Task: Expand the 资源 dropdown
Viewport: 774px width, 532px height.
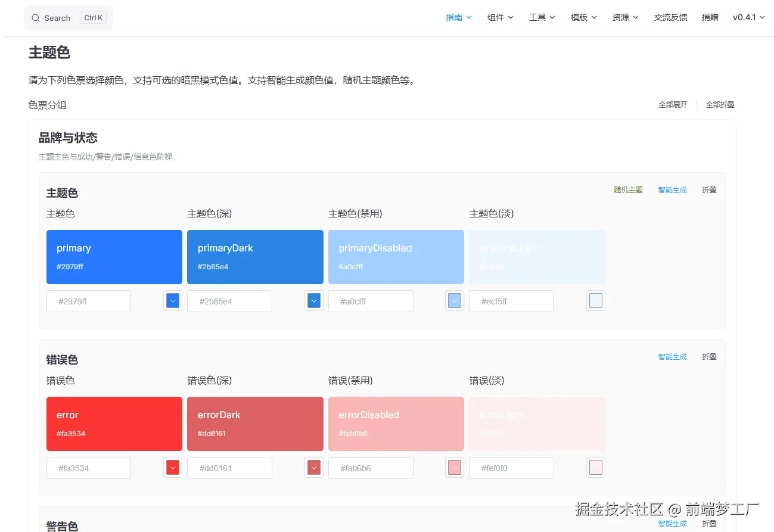Action: [x=625, y=17]
